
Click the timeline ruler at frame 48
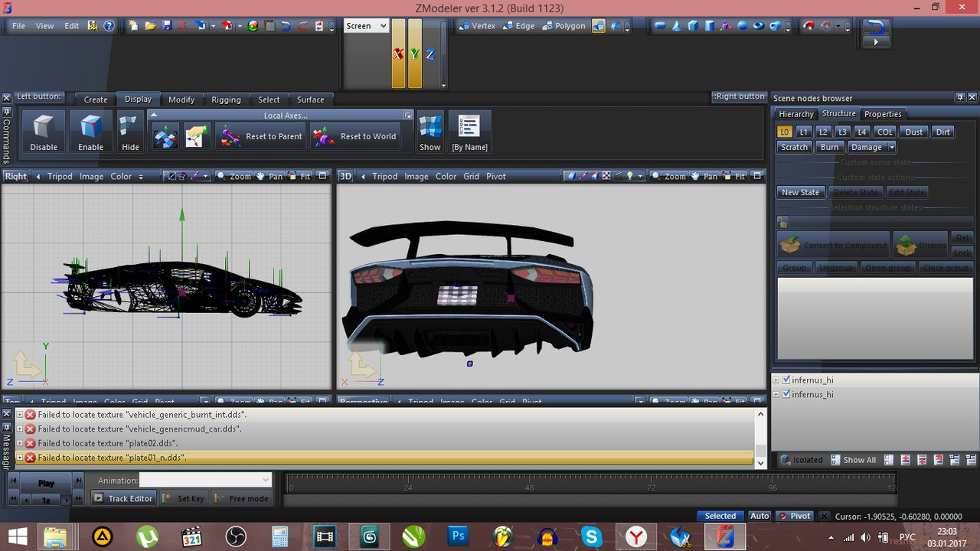click(x=530, y=487)
